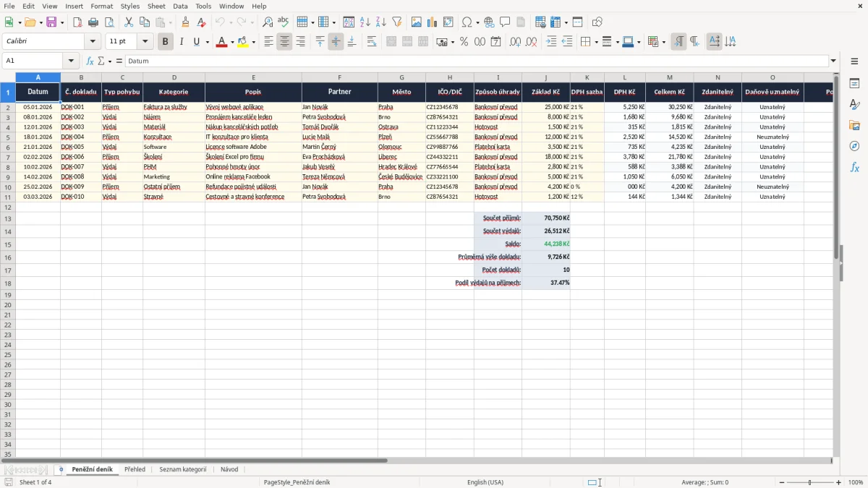Insert a pivot table
This screenshot has height=488, width=868.
(448, 22)
